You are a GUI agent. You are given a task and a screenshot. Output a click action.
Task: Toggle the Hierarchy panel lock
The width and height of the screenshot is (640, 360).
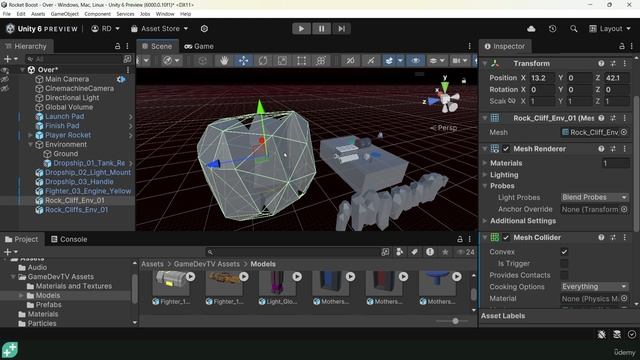[118, 46]
